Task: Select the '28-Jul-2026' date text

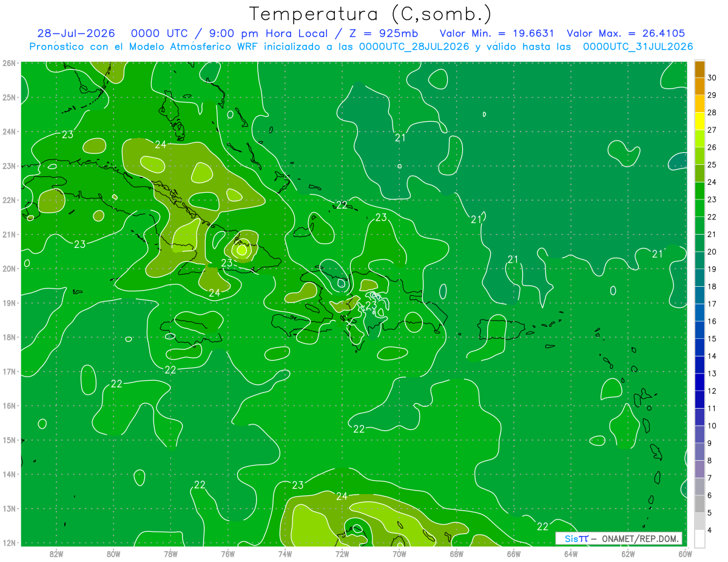Action: tap(76, 33)
